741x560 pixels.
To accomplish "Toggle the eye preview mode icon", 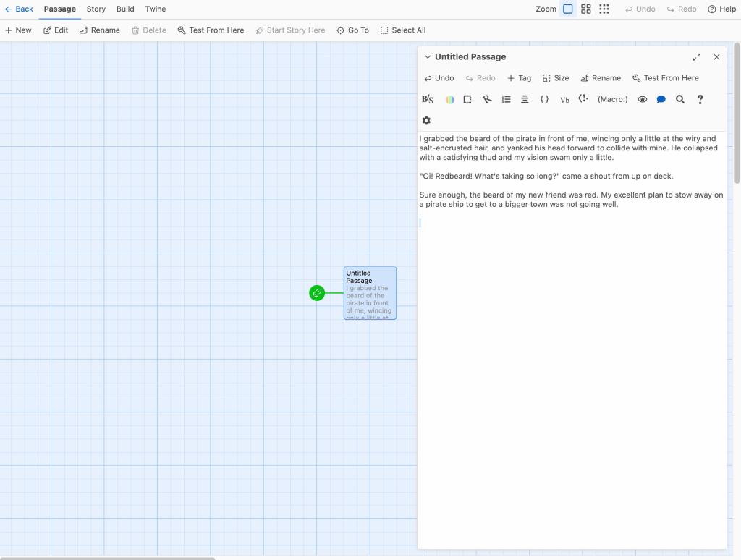I will pos(642,99).
